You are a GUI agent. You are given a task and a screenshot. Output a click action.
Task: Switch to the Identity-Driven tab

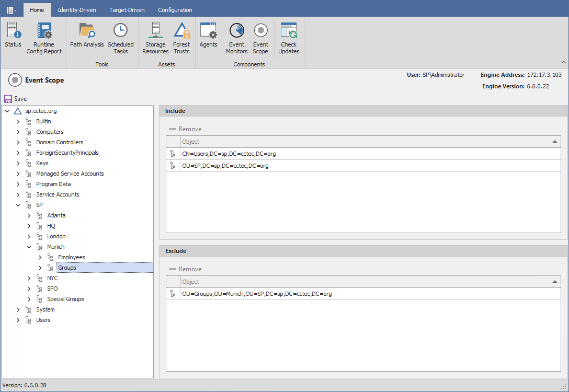tap(77, 10)
